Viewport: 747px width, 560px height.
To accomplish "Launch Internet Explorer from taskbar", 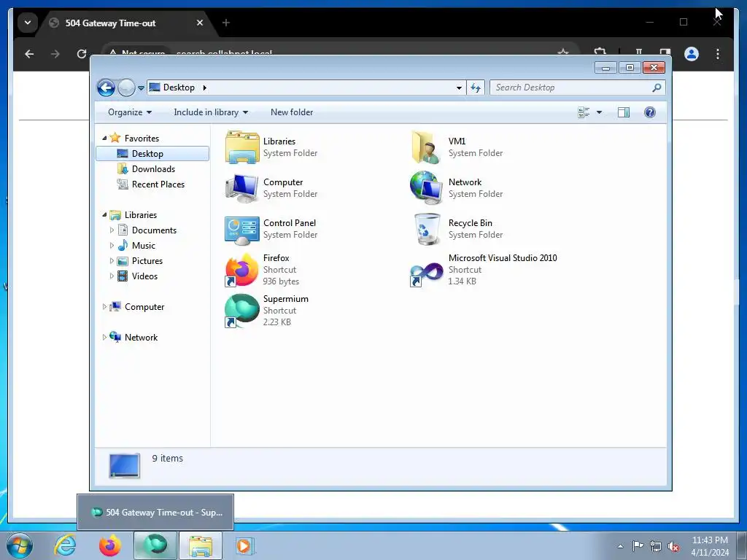I will point(65,545).
